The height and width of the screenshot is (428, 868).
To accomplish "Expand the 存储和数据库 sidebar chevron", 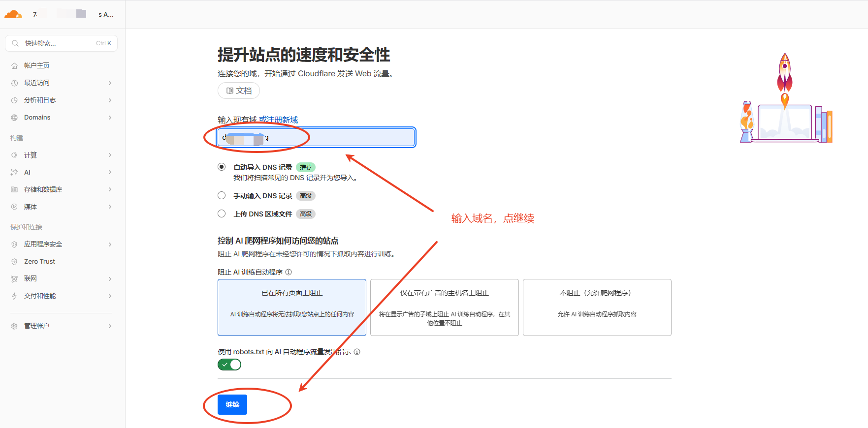I will pos(110,189).
